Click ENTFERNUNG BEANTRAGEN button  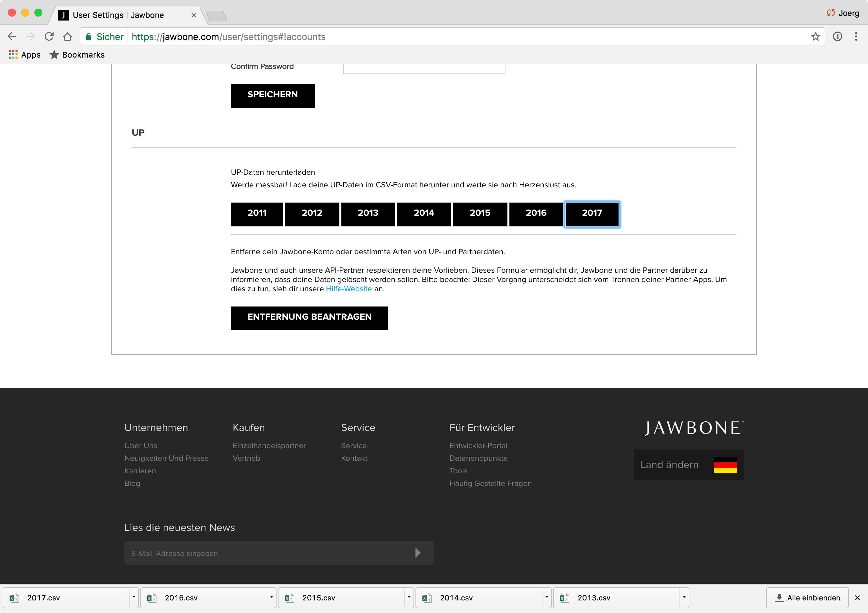pyautogui.click(x=309, y=318)
